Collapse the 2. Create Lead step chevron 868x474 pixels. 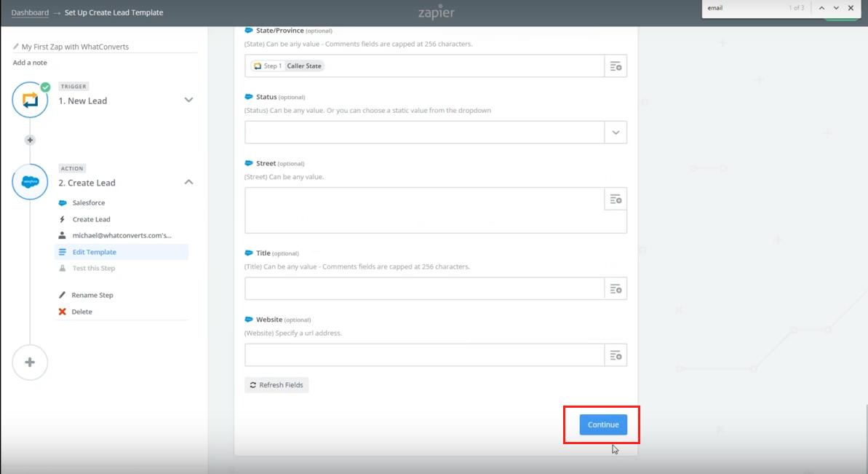pos(188,182)
